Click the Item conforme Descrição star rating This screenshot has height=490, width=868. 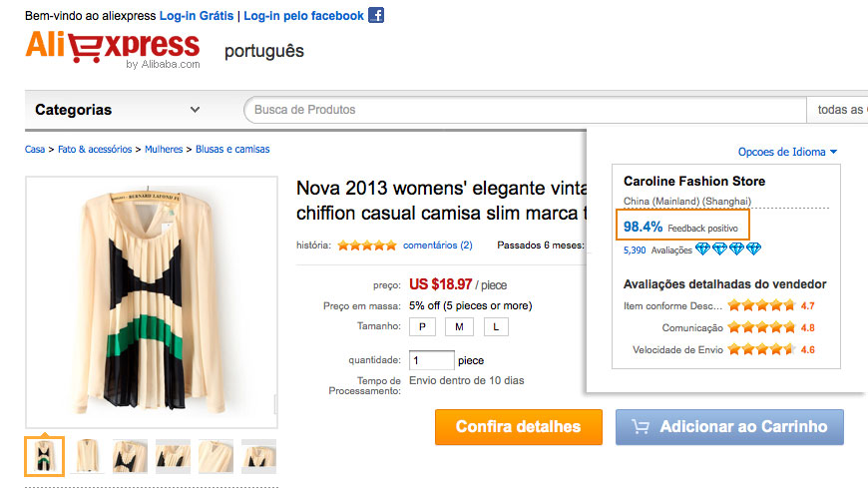[761, 305]
